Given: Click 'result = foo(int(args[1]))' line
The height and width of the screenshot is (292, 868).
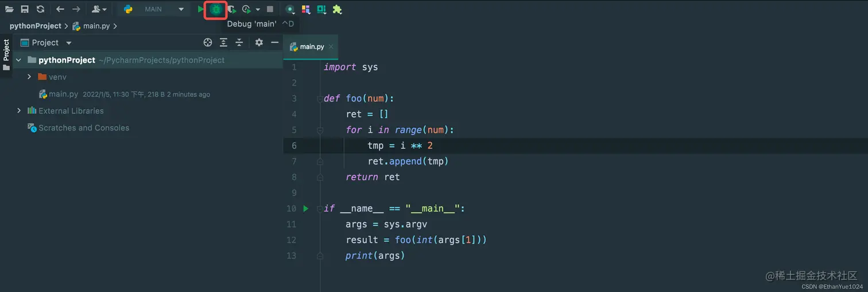Looking at the screenshot, I should [416, 240].
